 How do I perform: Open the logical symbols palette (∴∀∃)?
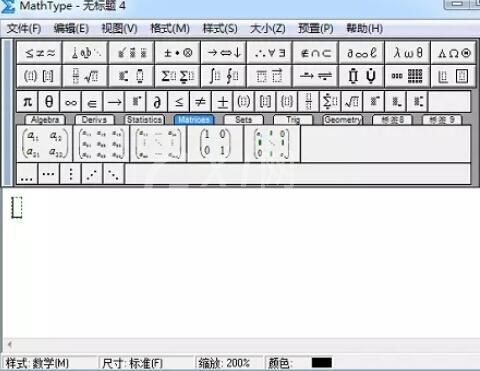(270, 53)
